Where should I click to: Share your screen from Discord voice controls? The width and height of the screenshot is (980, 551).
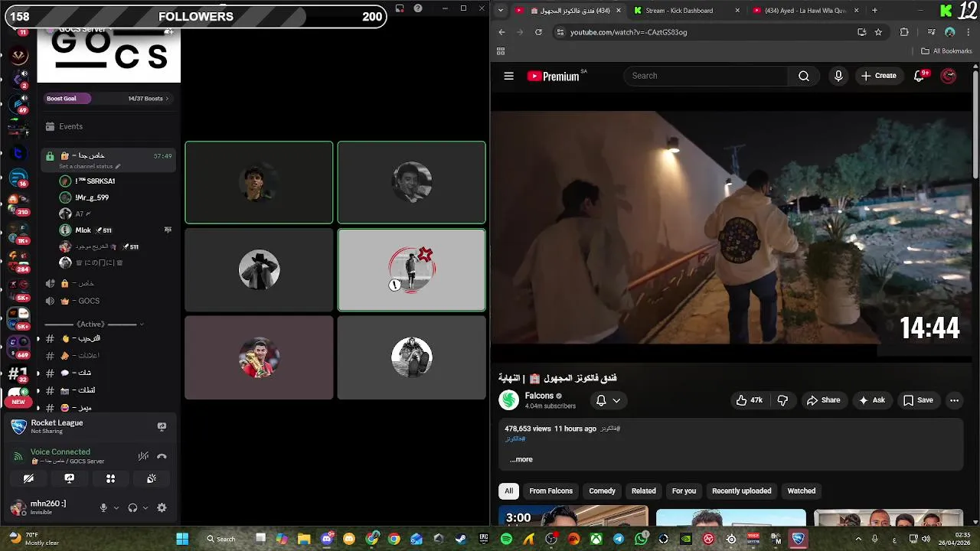click(x=70, y=478)
